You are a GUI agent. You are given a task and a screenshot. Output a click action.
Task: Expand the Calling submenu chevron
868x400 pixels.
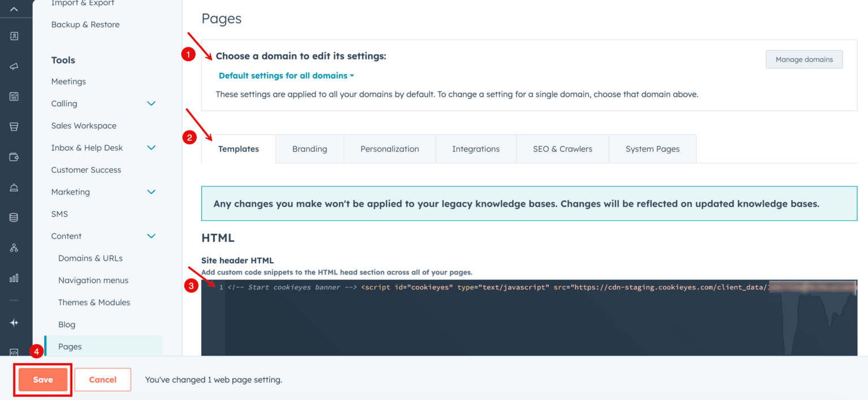tap(151, 103)
